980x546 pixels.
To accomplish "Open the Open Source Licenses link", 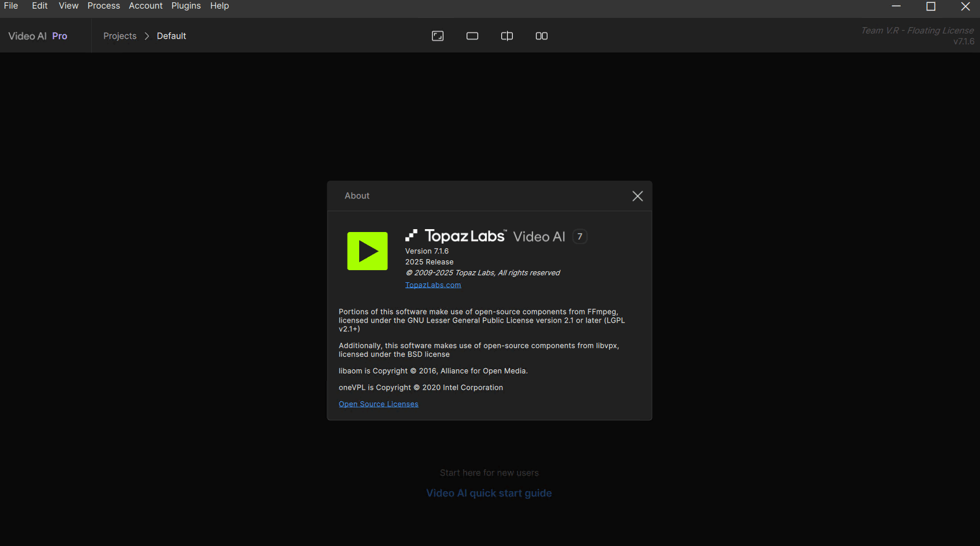I will 378,404.
